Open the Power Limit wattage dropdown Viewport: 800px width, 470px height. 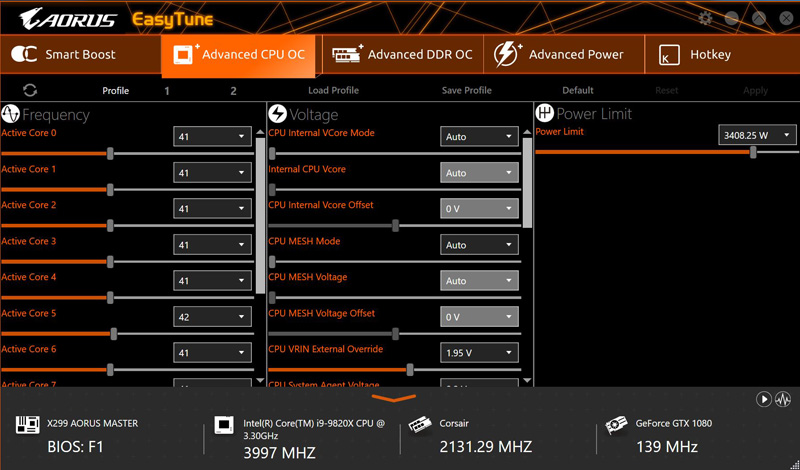tap(757, 135)
